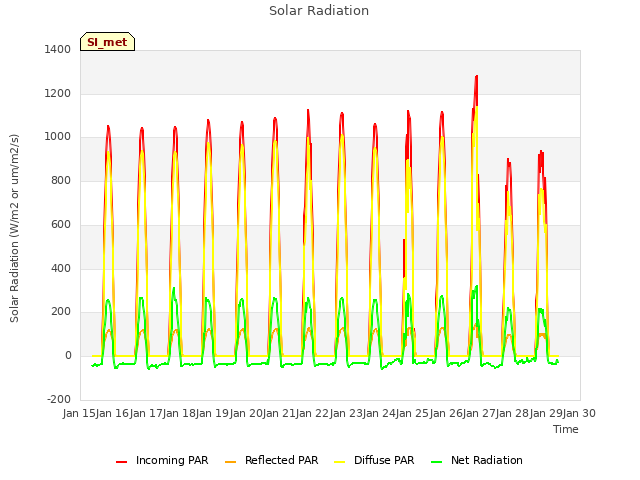
Task: Click the highest red peak on Jan 27
Action: [476, 76]
